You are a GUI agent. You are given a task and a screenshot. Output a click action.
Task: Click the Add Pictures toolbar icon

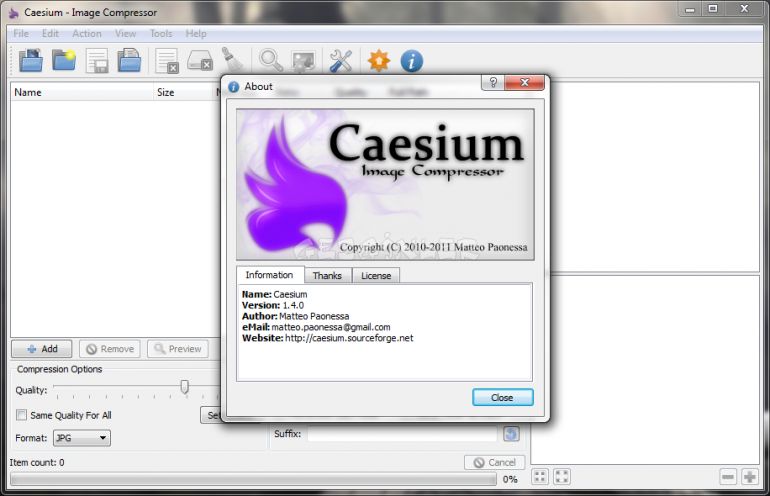click(31, 61)
